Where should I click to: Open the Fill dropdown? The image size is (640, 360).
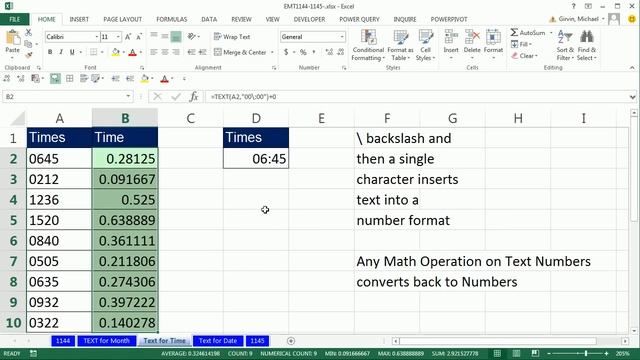pyautogui.click(x=521, y=44)
